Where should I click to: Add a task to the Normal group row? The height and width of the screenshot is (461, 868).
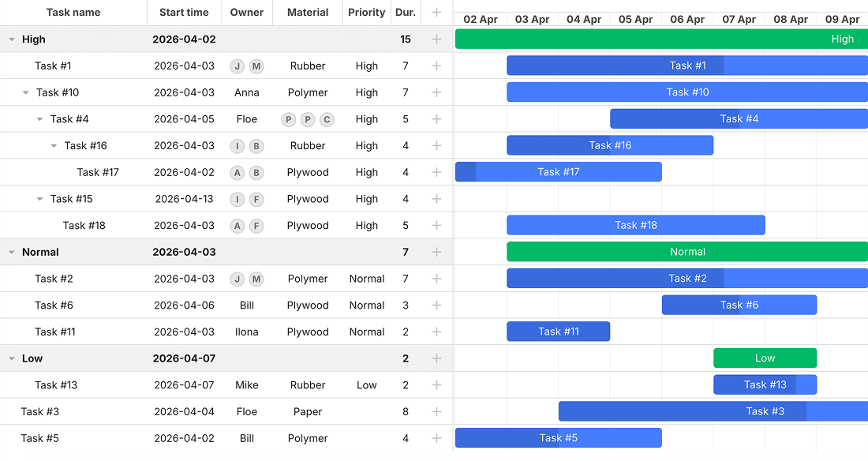pyautogui.click(x=437, y=252)
